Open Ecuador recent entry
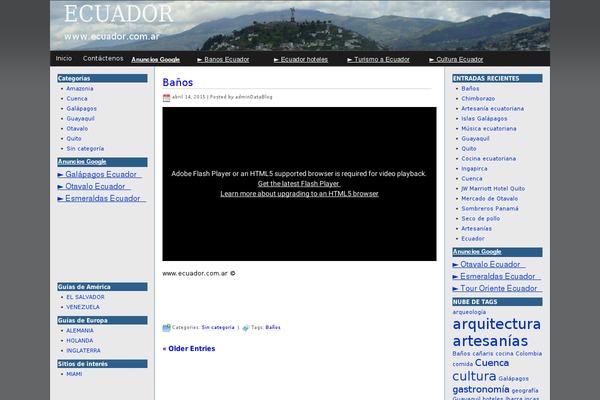This screenshot has height=400, width=600. pos(473,239)
